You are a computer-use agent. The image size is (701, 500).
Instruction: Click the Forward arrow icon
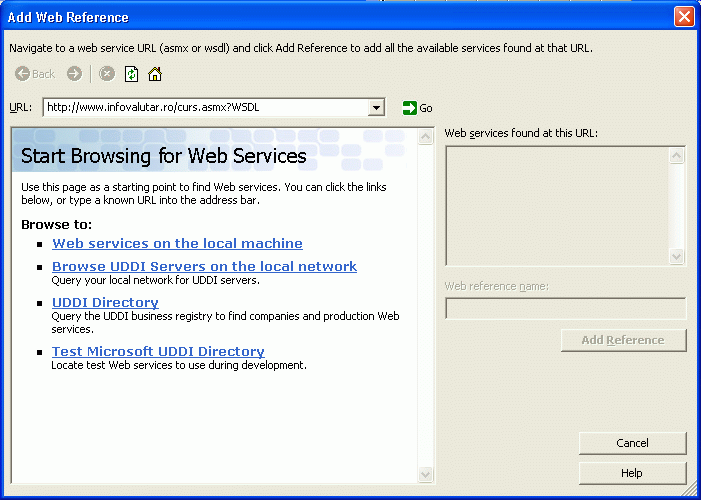click(75, 74)
